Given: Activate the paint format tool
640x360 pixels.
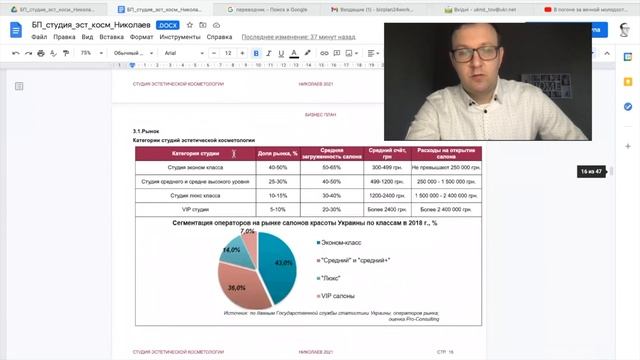Looking at the screenshot, I should [x=66, y=53].
